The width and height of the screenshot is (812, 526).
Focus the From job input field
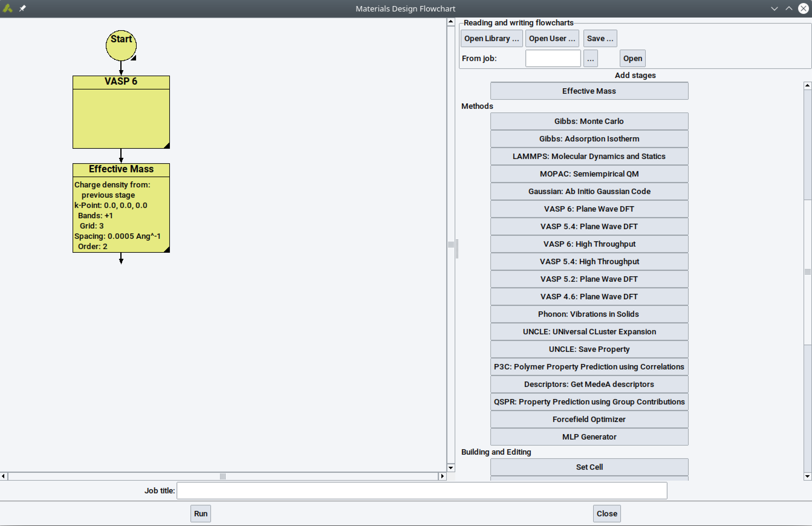point(553,58)
